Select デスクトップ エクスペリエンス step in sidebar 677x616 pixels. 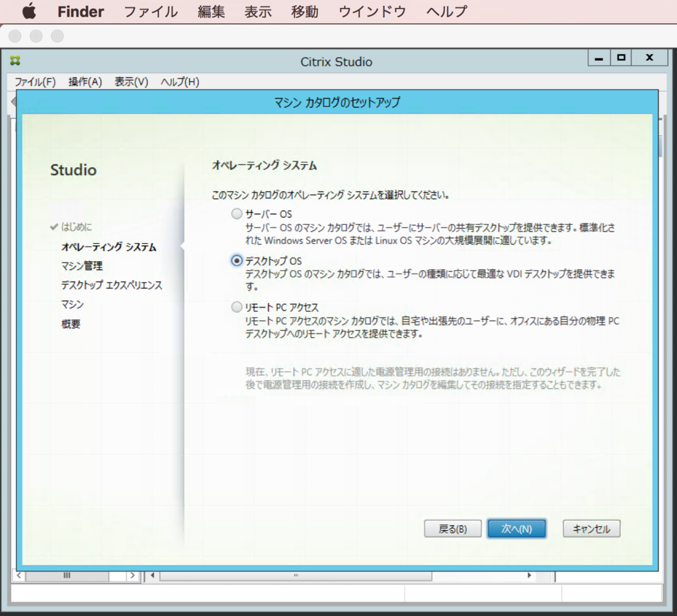pyautogui.click(x=111, y=285)
